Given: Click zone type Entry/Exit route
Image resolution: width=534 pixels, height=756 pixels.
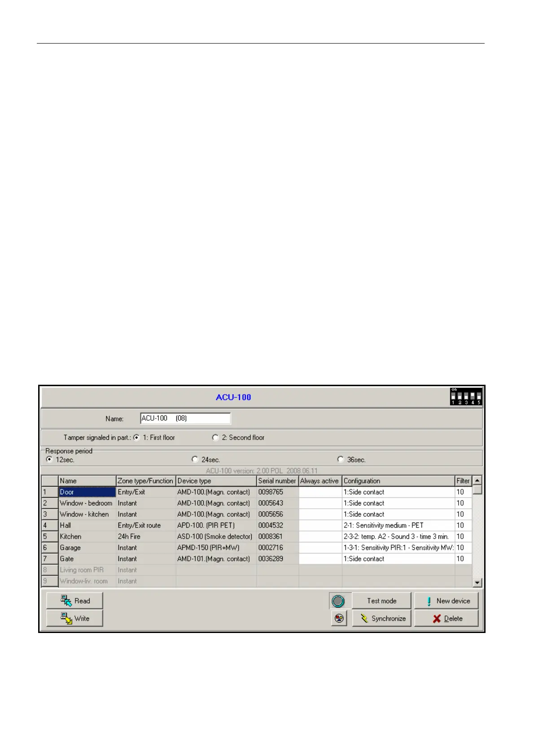Looking at the screenshot, I should tap(146, 525).
